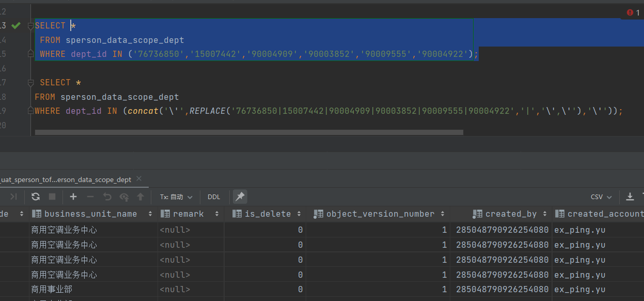The width and height of the screenshot is (644, 301).
Task: Click sperson_data_scope_dept in the second query's FROM line
Action: coord(120,97)
